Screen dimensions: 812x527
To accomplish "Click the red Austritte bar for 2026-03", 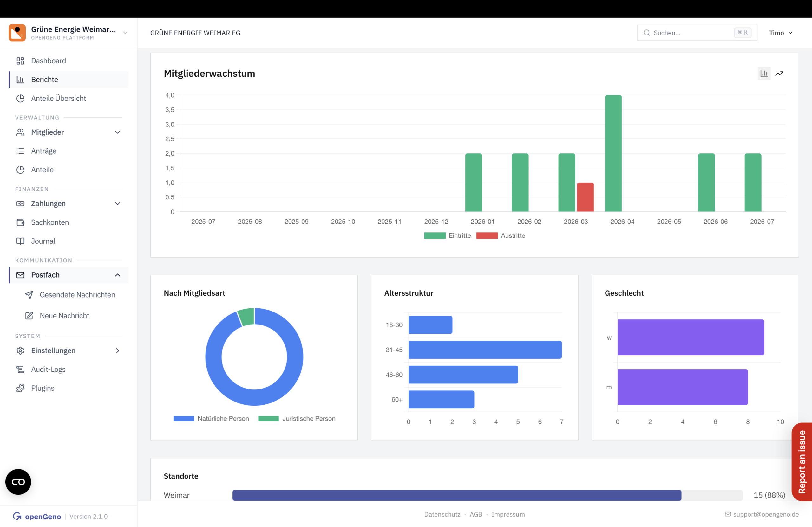I will (x=585, y=197).
